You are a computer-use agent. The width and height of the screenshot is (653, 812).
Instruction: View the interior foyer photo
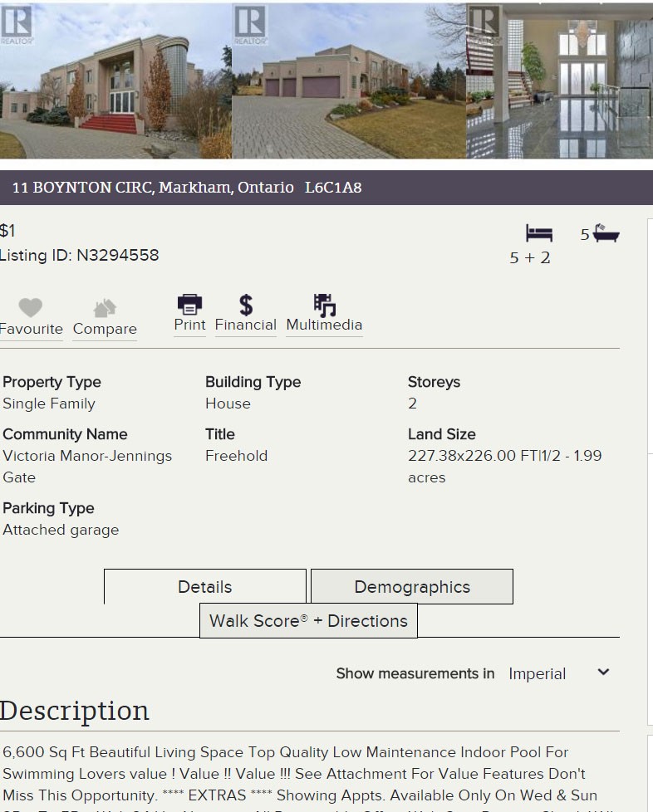point(560,81)
